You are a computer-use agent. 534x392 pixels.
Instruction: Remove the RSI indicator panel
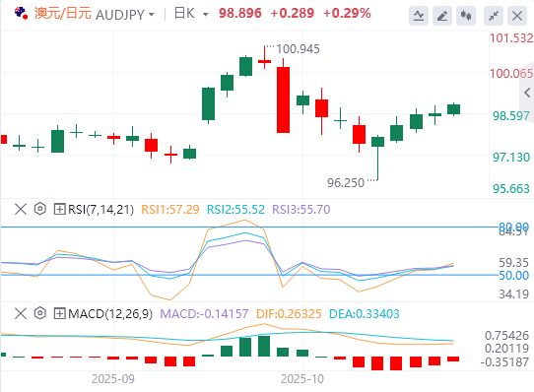21,209
